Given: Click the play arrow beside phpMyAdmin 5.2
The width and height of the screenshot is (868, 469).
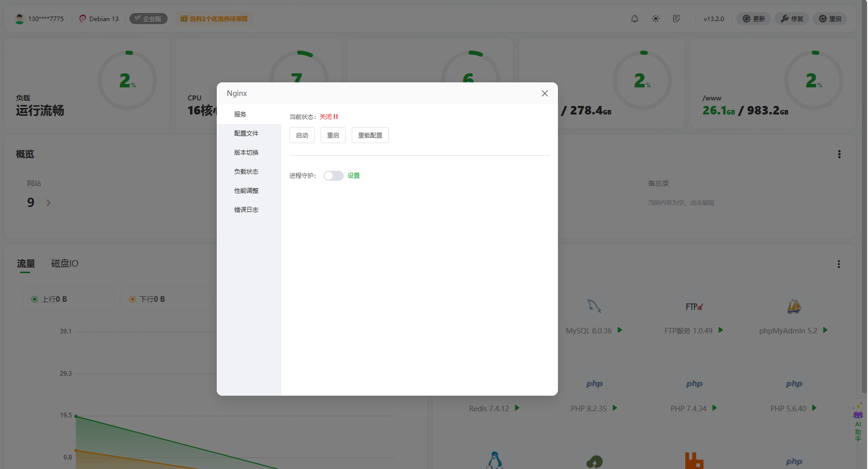Looking at the screenshot, I should pos(825,330).
